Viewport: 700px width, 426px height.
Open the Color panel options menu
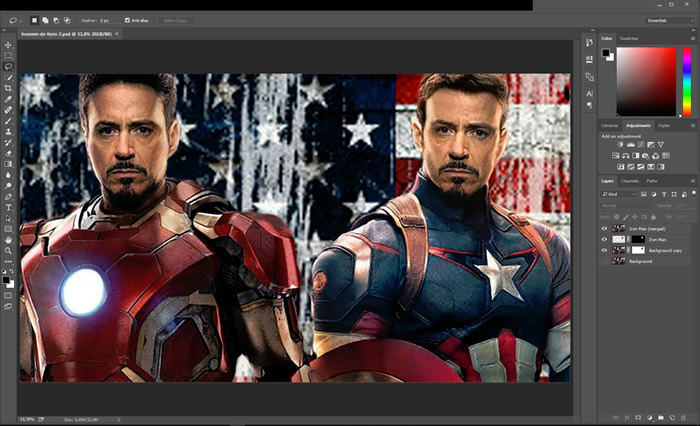click(x=693, y=38)
